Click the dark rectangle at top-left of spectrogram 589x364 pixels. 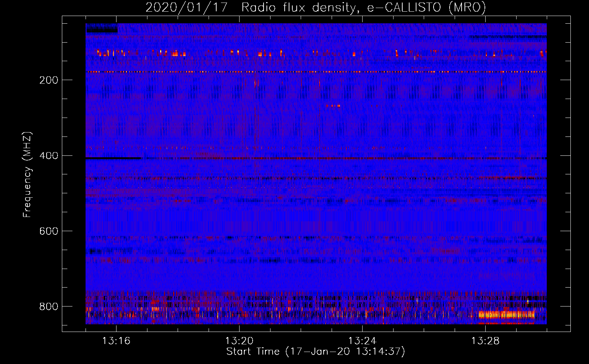102,28
